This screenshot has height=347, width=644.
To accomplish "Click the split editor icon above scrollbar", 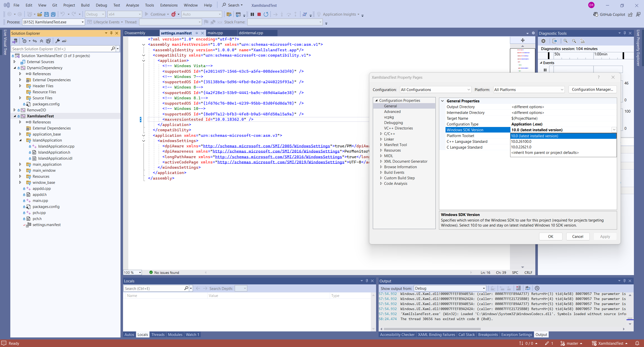I will (522, 40).
